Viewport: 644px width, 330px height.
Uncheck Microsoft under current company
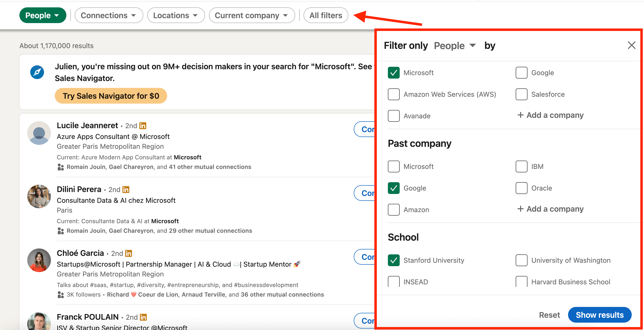coord(394,73)
